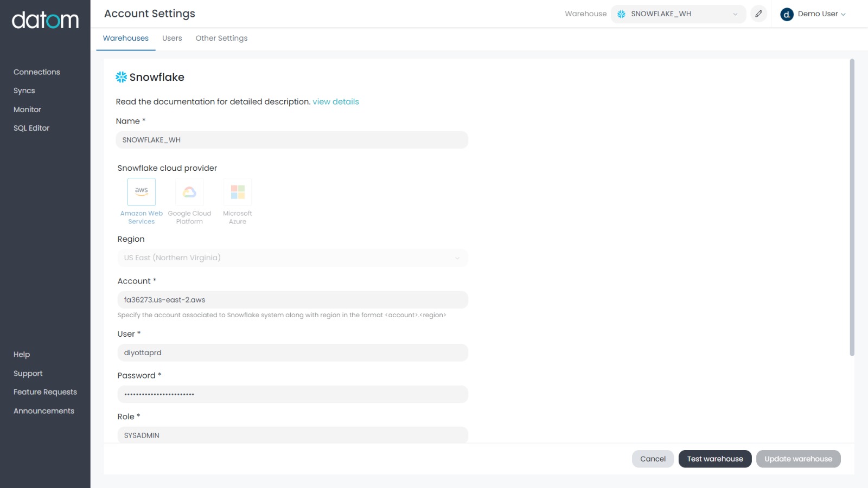Screen dimensions: 868x488
Task: Open Feature Requests in the sidebar
Action: pos(45,392)
